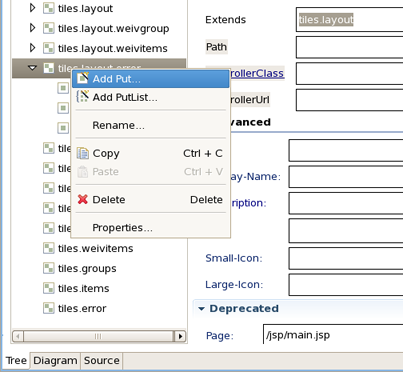Viewport: 403px width, 372px height.
Task: Select Copy in the context menu
Action: [151, 153]
